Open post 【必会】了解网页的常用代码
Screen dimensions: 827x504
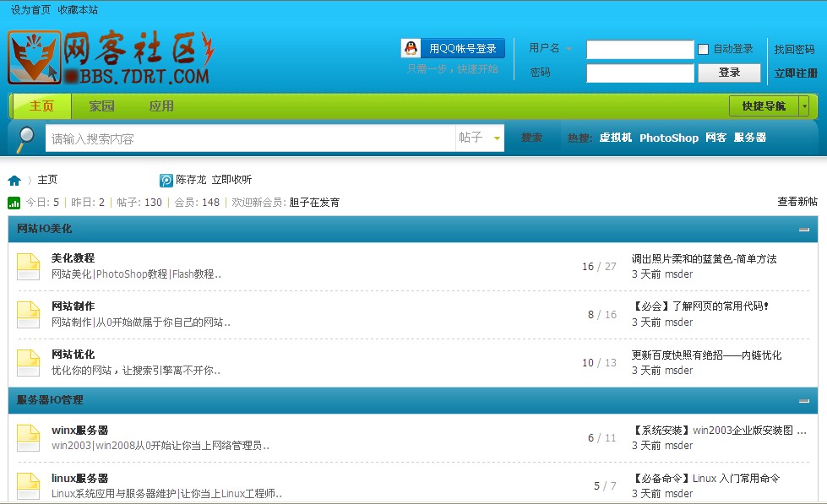pos(700,306)
